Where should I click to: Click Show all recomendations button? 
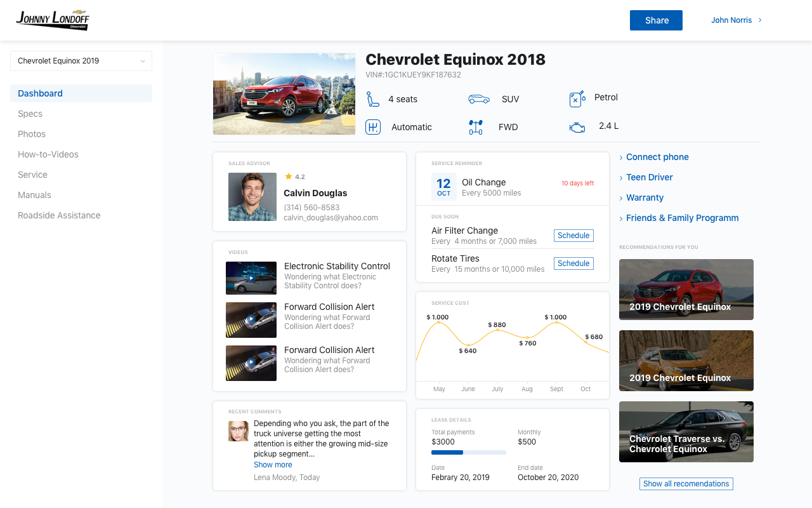tap(686, 484)
